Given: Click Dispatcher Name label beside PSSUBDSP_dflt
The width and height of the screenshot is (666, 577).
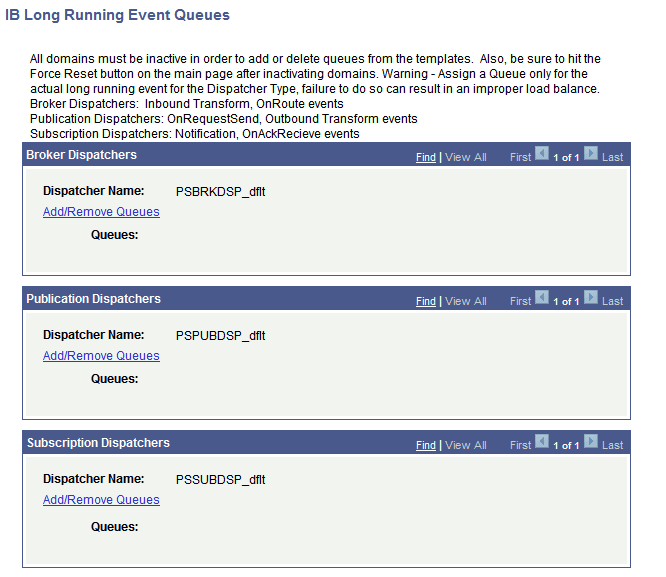Looking at the screenshot, I should 93,479.
